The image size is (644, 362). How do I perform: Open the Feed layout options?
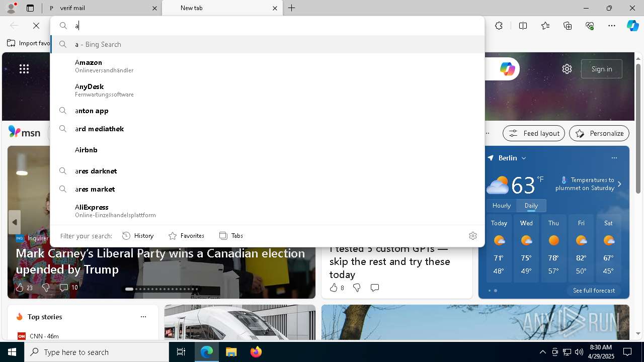point(534,133)
